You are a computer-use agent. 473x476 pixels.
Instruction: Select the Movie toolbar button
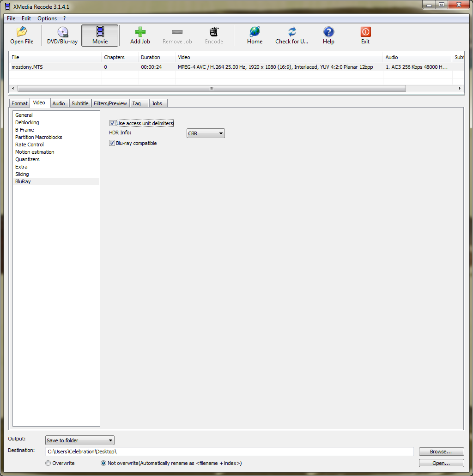(100, 36)
